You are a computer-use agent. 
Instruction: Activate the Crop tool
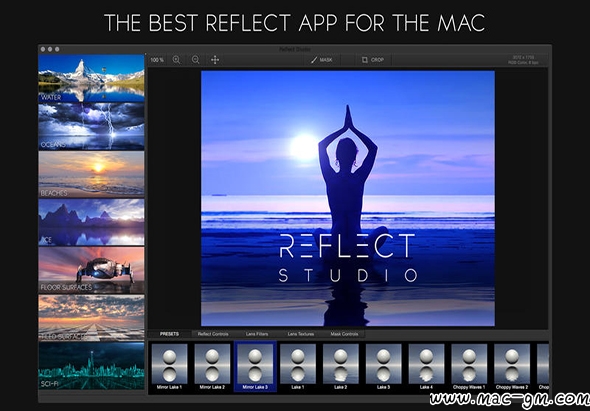tap(373, 60)
